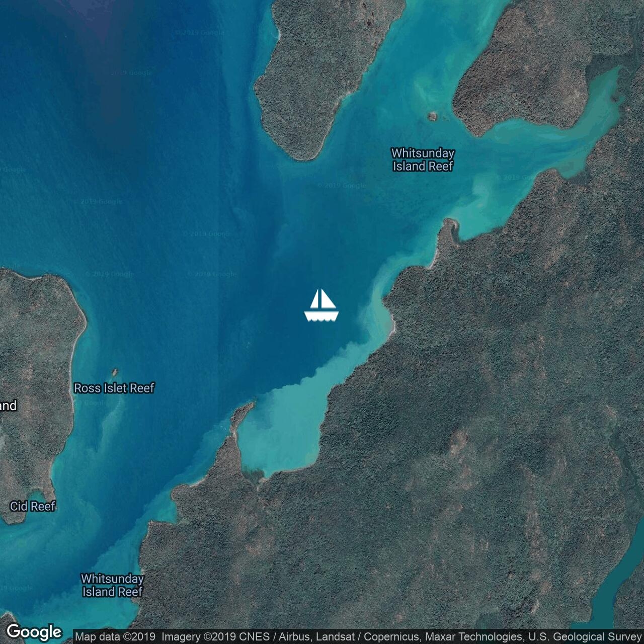
Task: Select the Cid Reef map label
Action: (33, 506)
